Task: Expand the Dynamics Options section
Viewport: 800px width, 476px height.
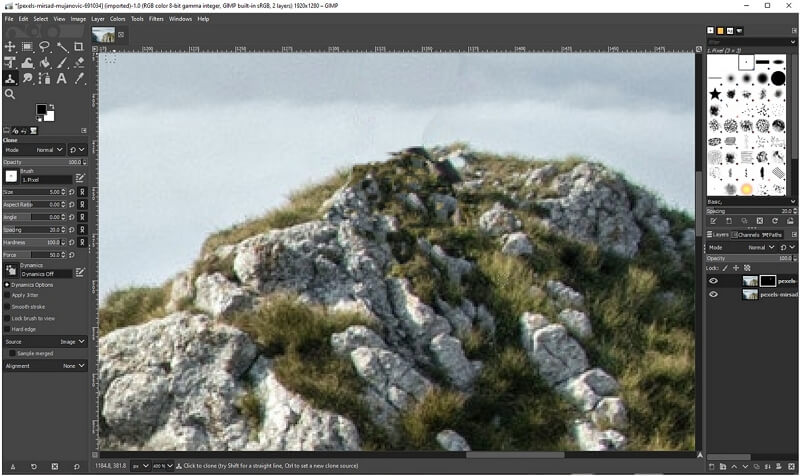Action: click(7, 285)
